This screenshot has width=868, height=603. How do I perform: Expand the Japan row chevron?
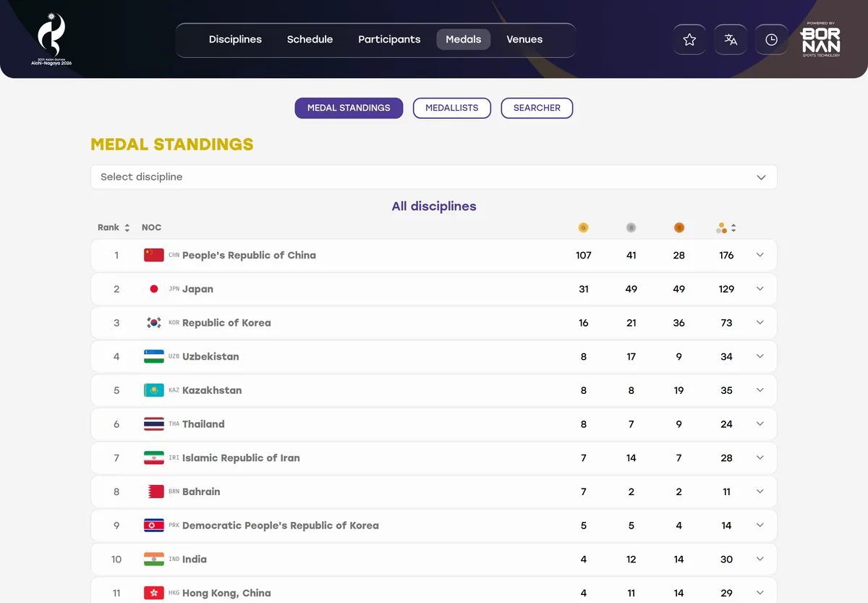760,289
